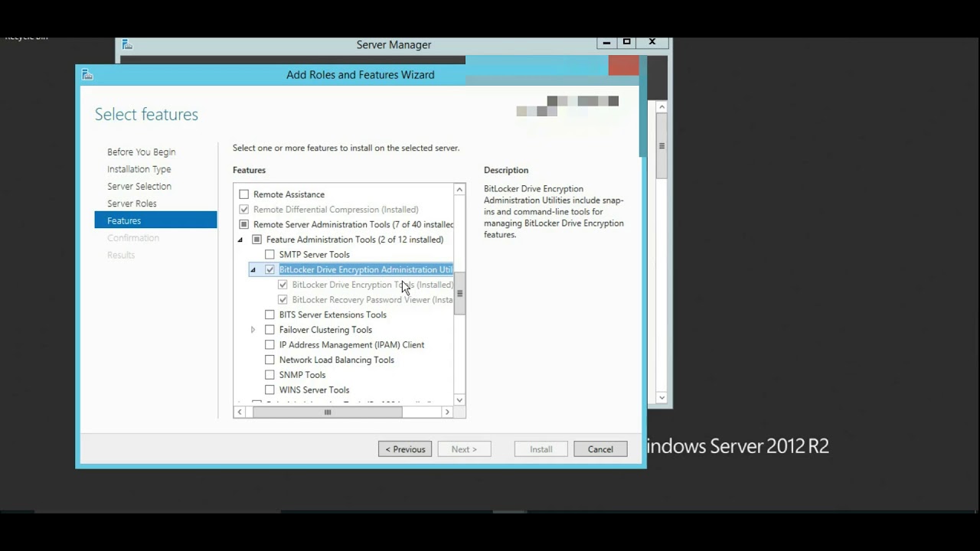Toggle Feature Administration Tools checkbox
Viewport: 980px width, 551px height.
[257, 240]
